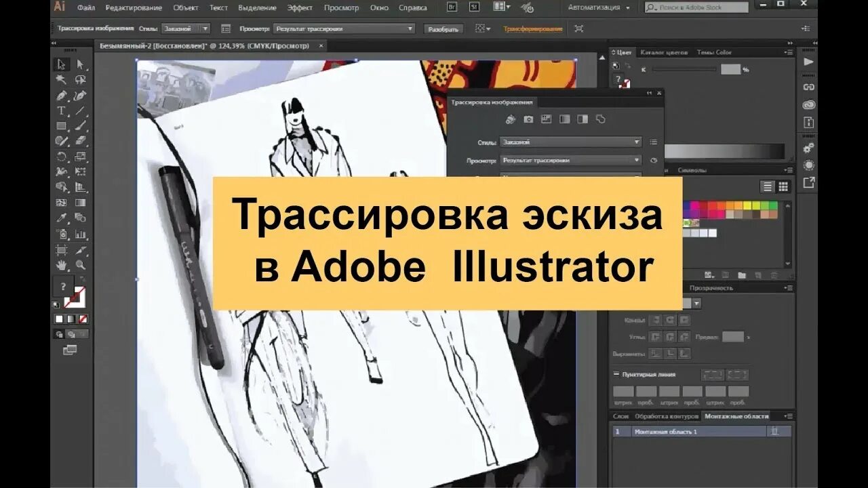
Task: Swap fill and stroke arrows in Tools panel
Action: [83, 279]
